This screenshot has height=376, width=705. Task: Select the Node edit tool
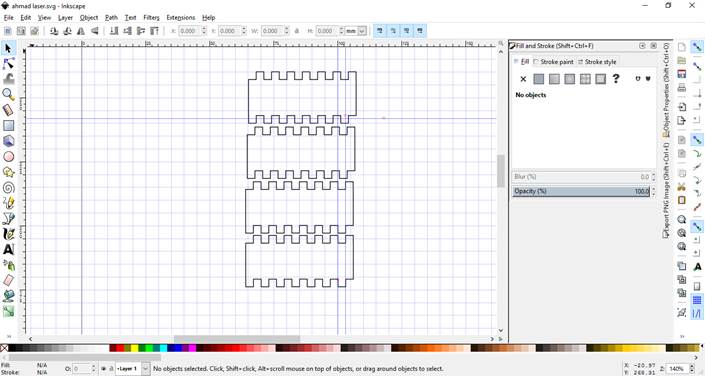(8, 63)
